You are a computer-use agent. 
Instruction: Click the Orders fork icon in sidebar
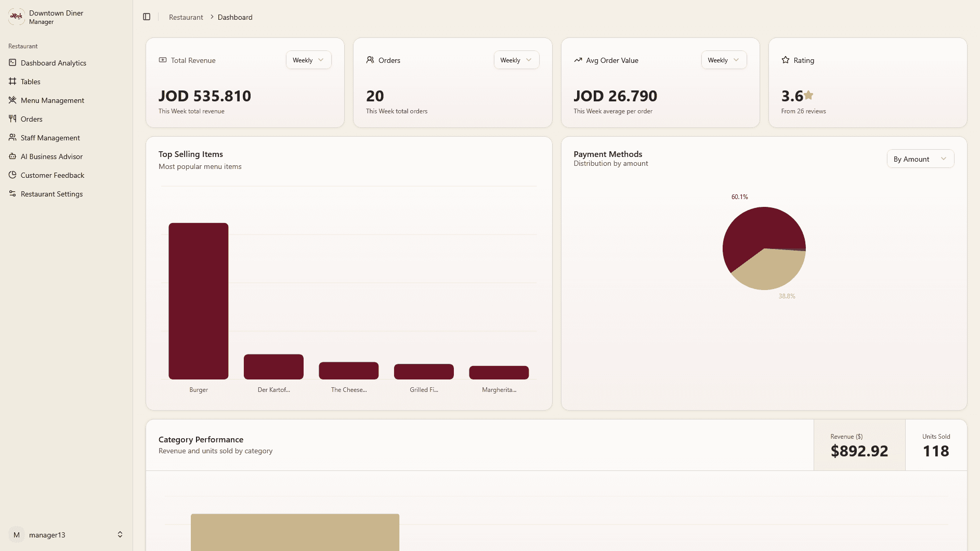coord(12,119)
